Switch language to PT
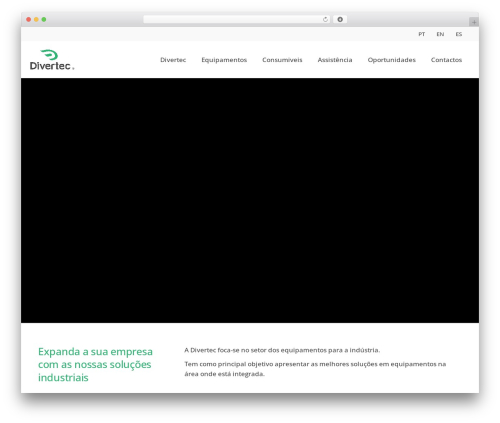Image resolution: width=500 pixels, height=423 pixels. [422, 34]
